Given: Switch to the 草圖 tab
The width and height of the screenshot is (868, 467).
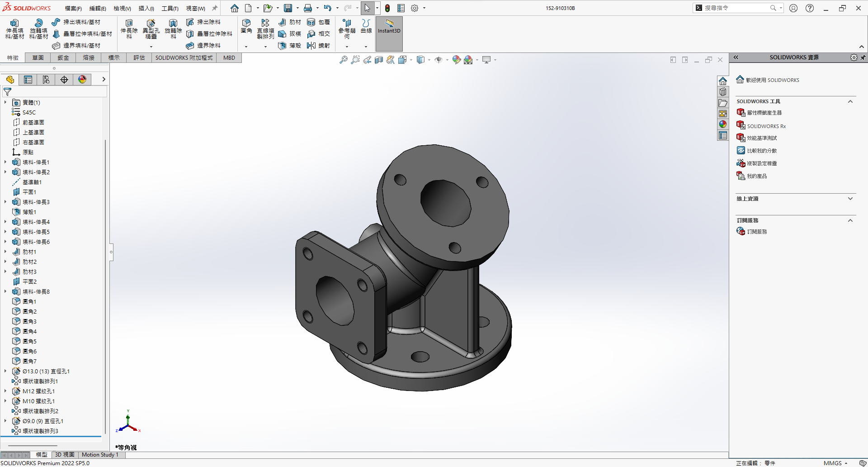Looking at the screenshot, I should point(38,58).
